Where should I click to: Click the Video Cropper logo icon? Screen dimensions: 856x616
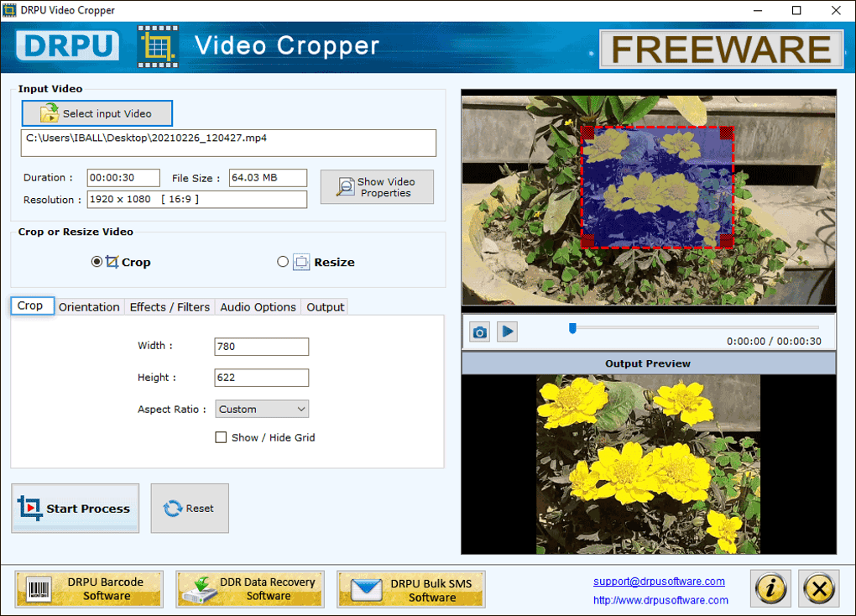(x=158, y=46)
